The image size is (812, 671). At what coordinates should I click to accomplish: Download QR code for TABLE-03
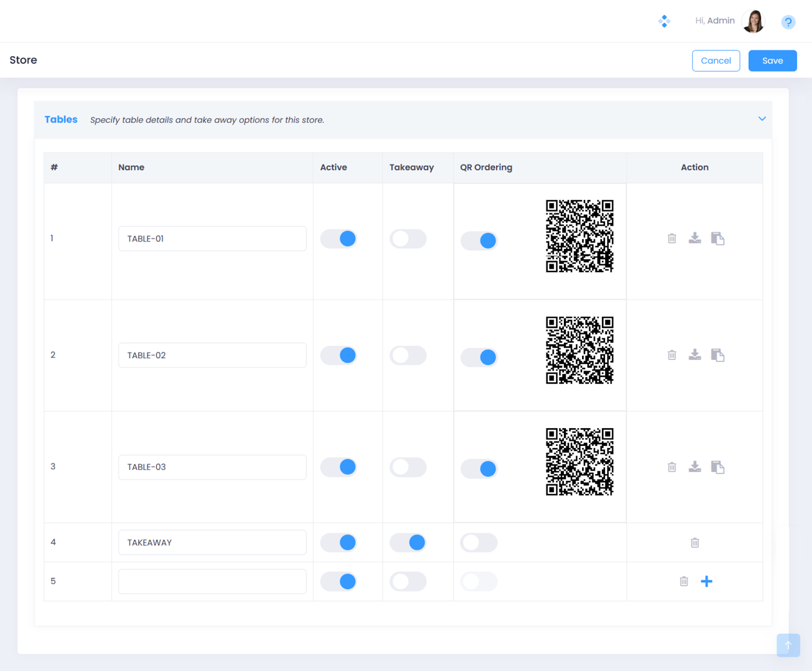[694, 467]
